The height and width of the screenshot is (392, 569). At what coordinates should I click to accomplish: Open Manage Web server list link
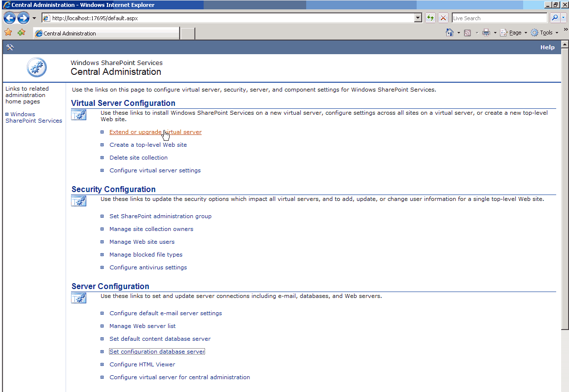[x=142, y=326]
